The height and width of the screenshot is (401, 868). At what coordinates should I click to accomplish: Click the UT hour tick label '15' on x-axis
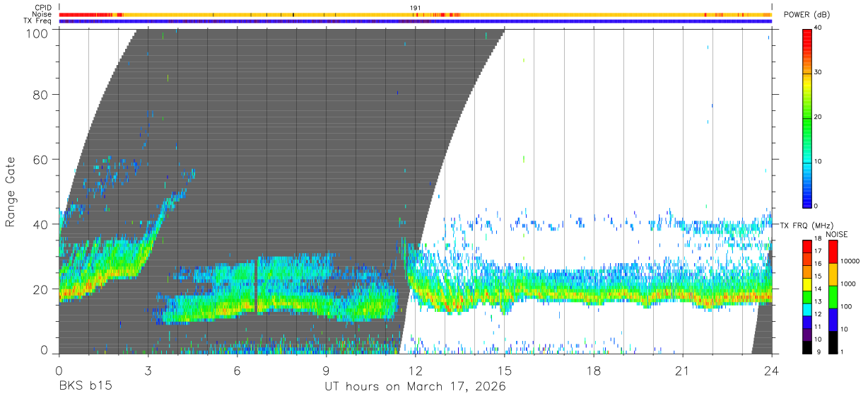pyautogui.click(x=504, y=369)
